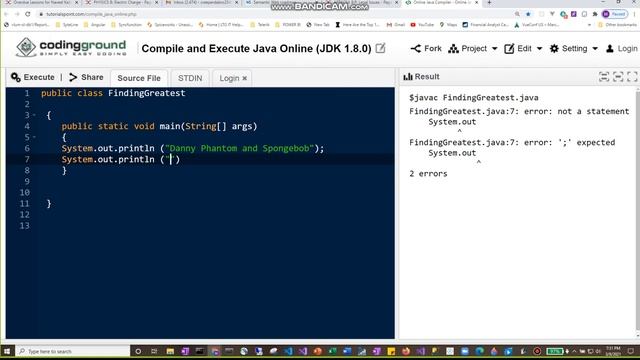Click the Setting gear icon
640x360 pixels.
coord(554,49)
